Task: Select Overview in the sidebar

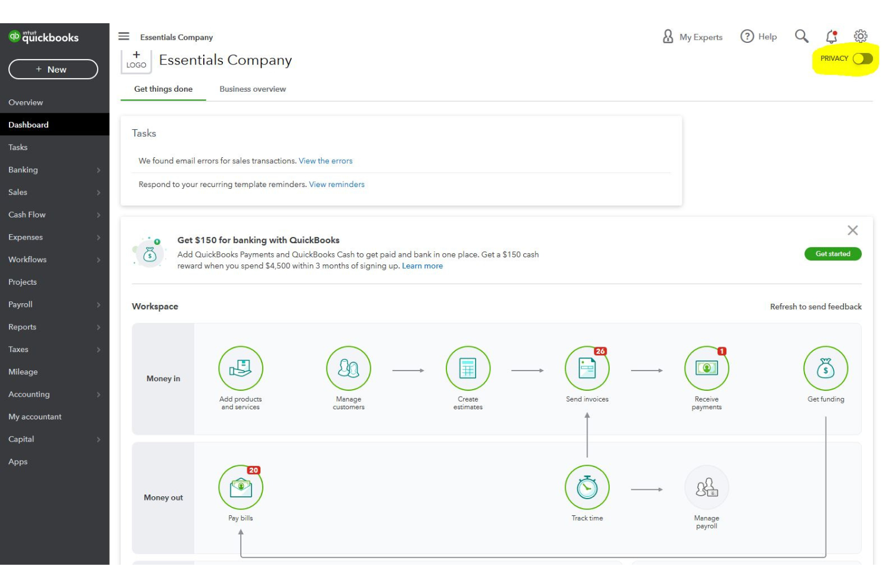Action: pos(55,102)
